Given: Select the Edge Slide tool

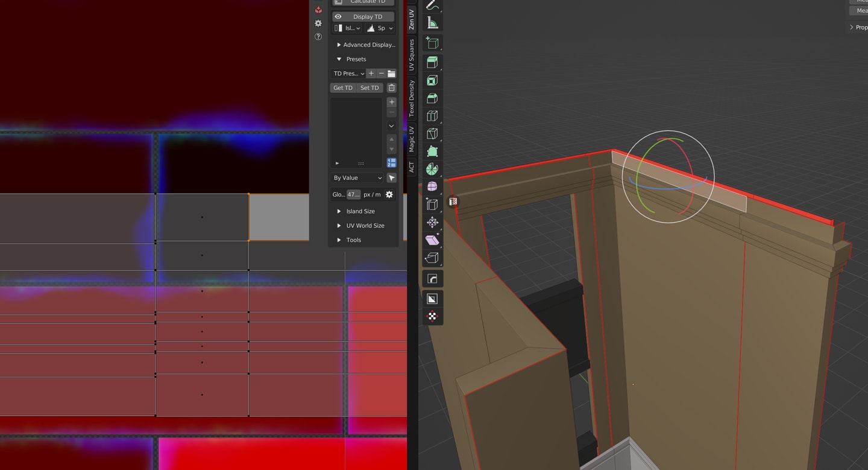Looking at the screenshot, I should [x=432, y=205].
